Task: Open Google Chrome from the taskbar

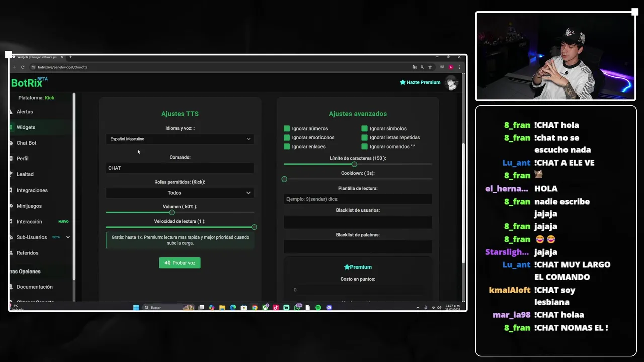Action: coord(255,307)
